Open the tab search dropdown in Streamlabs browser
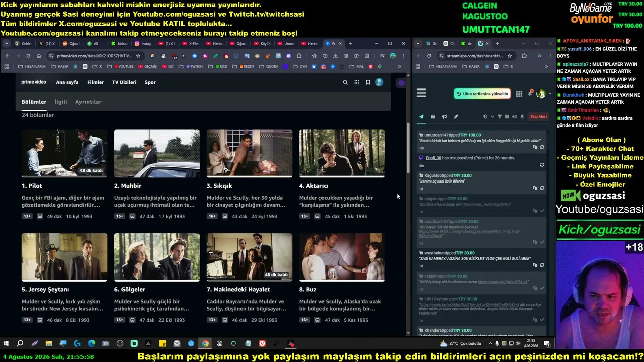This screenshot has height=362, width=644. (x=418, y=44)
